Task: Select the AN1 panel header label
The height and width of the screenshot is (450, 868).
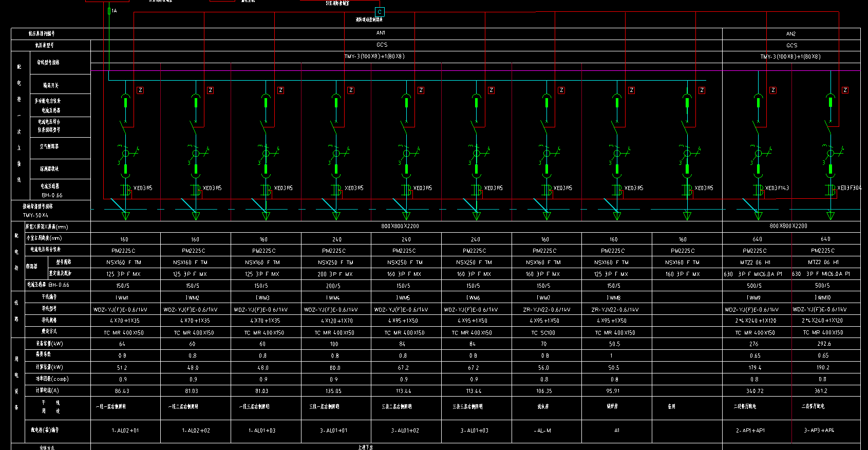Action: 381,33
